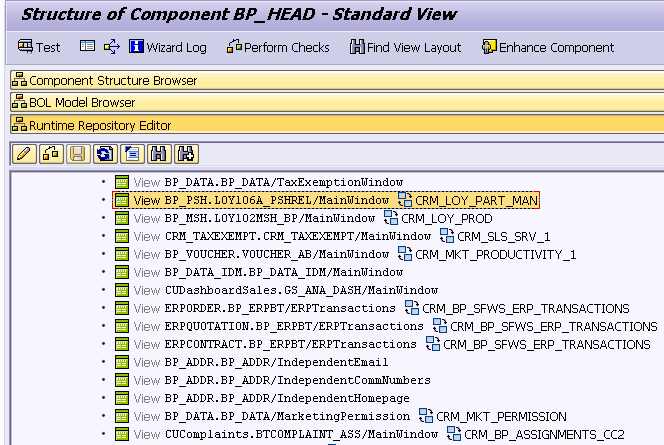Image resolution: width=664 pixels, height=445 pixels.
Task: Select view BP_DATA.BP_DATA/TaxExemptionWindow
Action: pos(284,182)
